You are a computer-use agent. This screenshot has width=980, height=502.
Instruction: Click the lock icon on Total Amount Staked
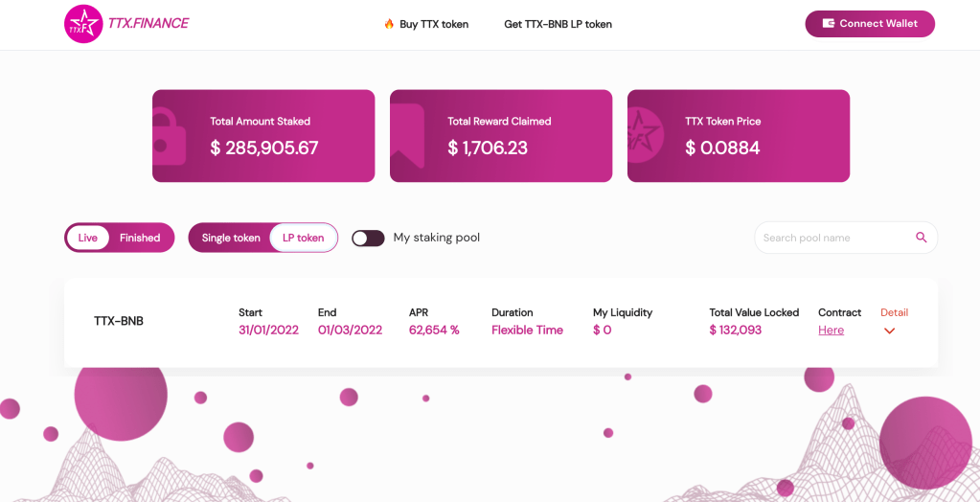170,136
